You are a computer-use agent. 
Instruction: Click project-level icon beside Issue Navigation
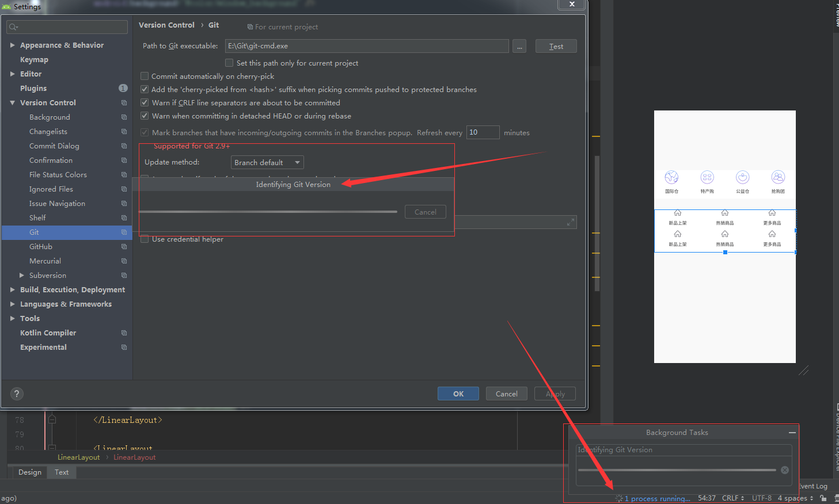(124, 204)
